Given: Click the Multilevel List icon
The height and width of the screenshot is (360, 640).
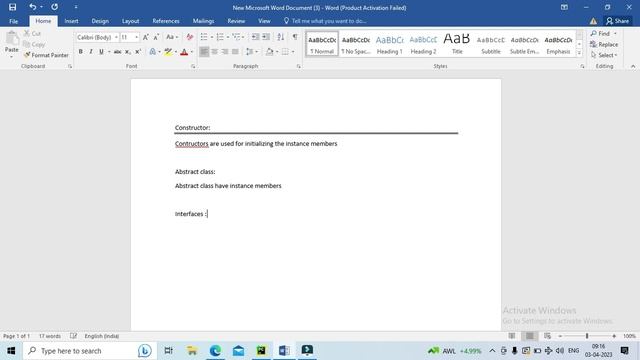Looking at the screenshot, I should (236, 37).
